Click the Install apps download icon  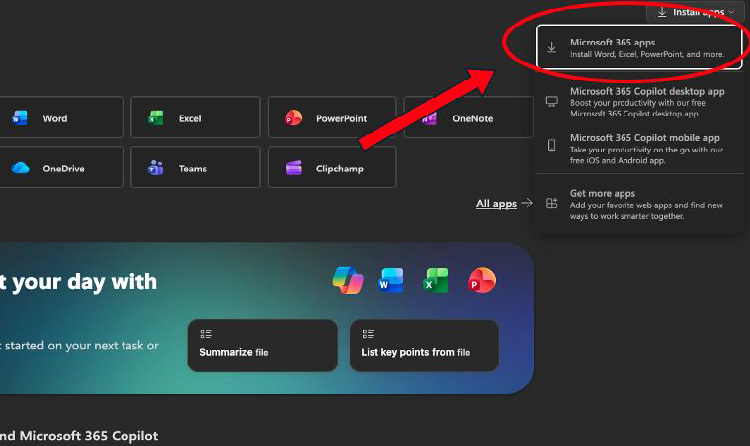click(x=662, y=11)
